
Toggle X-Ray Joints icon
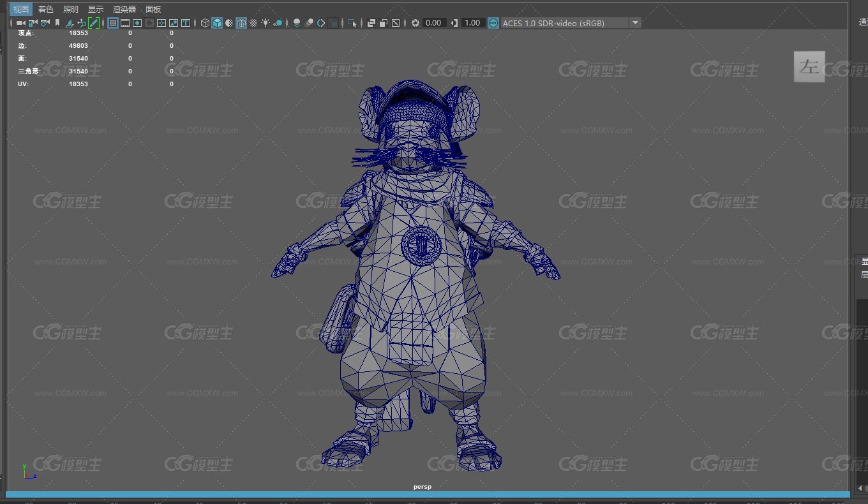click(396, 23)
